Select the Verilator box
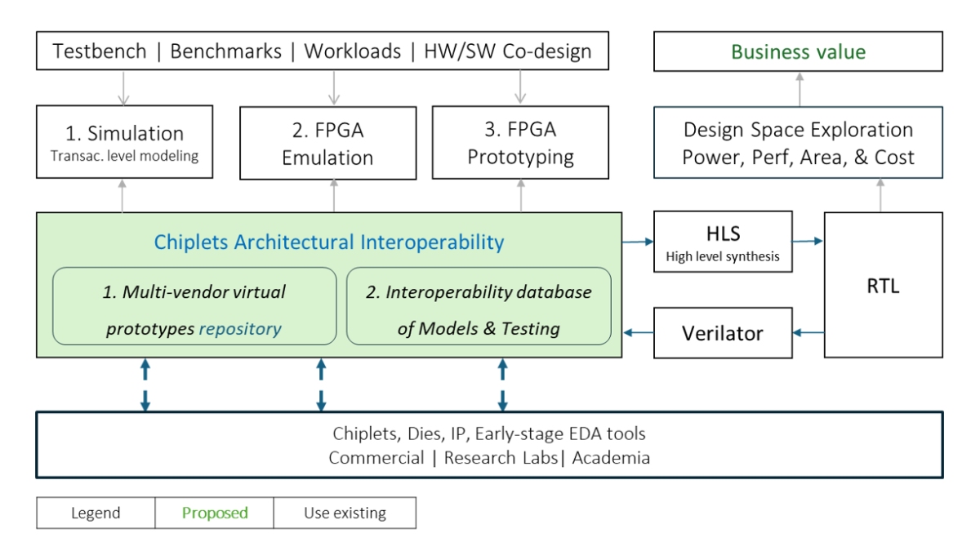 (x=723, y=333)
